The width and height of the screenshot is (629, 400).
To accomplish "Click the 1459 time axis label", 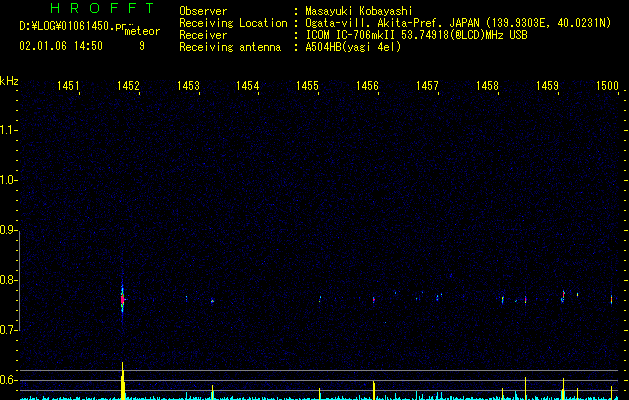I will pos(547,85).
